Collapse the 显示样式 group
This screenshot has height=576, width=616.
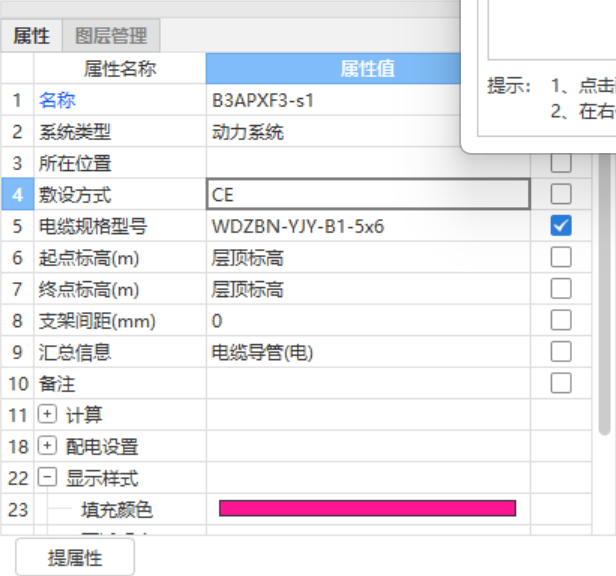(47, 478)
